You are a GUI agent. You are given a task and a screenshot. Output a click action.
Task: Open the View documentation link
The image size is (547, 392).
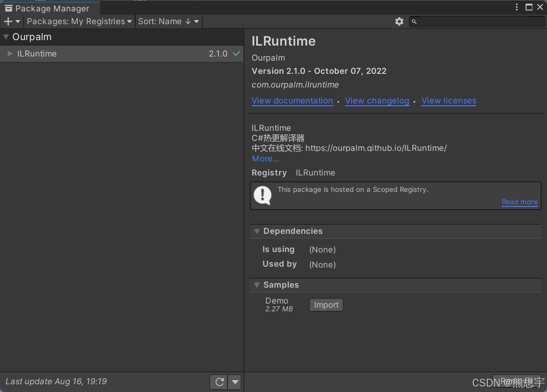(x=292, y=101)
